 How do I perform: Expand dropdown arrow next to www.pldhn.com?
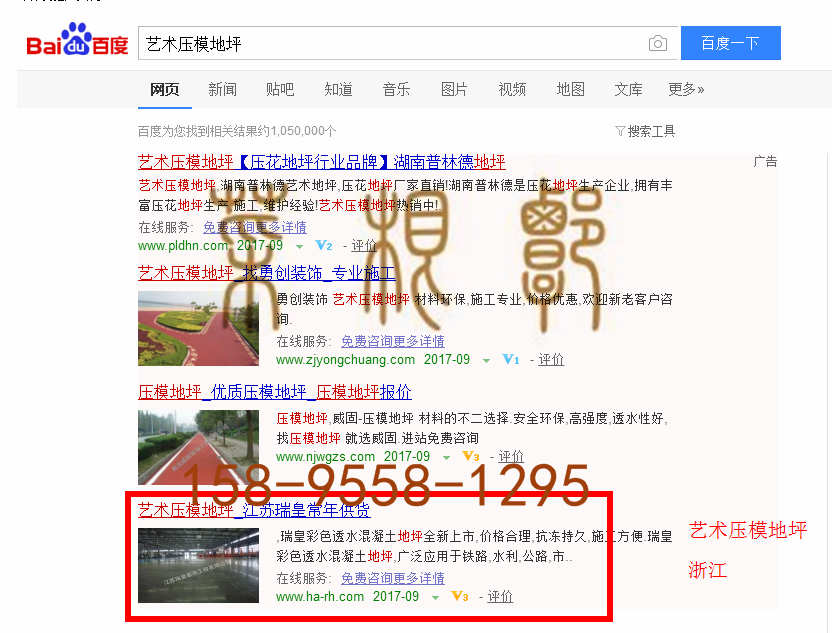pos(299,247)
